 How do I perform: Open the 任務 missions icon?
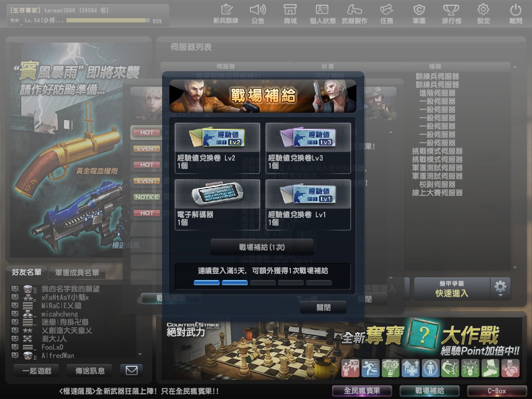387,14
